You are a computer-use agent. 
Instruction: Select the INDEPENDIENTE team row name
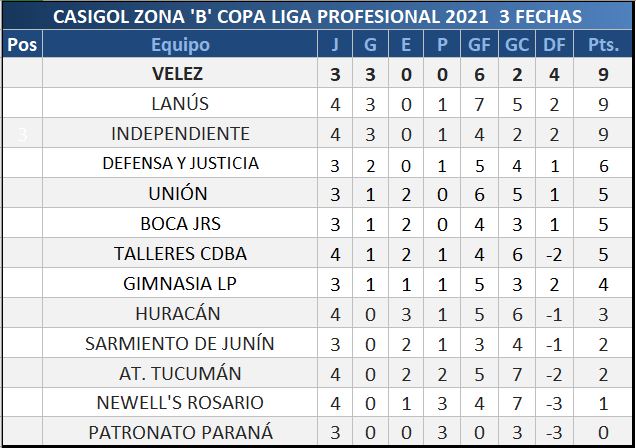(180, 133)
